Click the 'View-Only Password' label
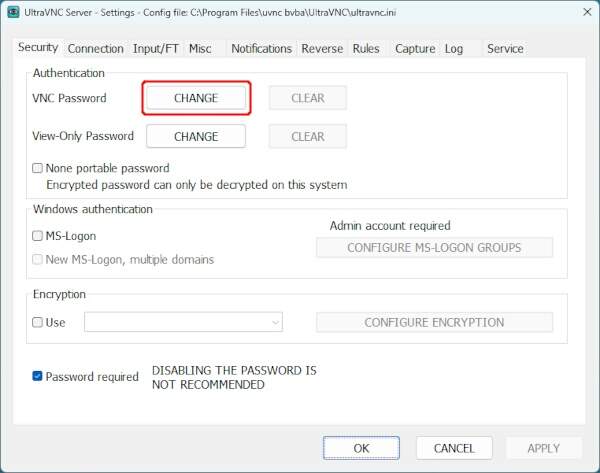The image size is (600, 473). (83, 136)
